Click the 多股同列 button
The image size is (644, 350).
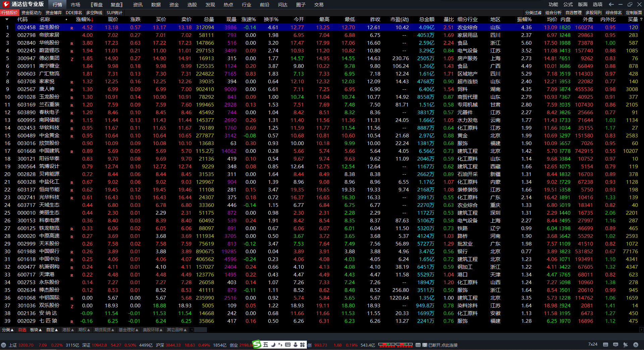pos(594,13)
